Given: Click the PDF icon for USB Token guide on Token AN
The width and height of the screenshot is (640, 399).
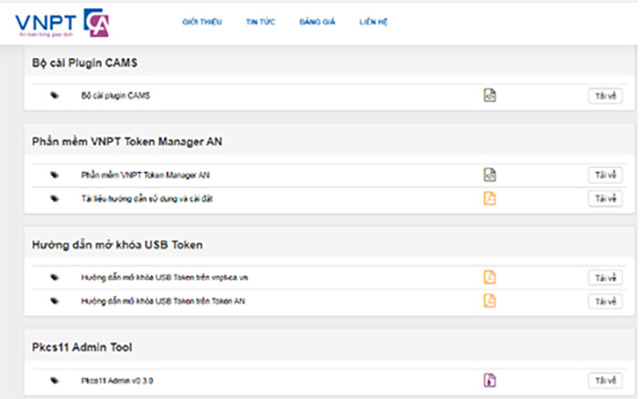Looking at the screenshot, I should tap(490, 301).
